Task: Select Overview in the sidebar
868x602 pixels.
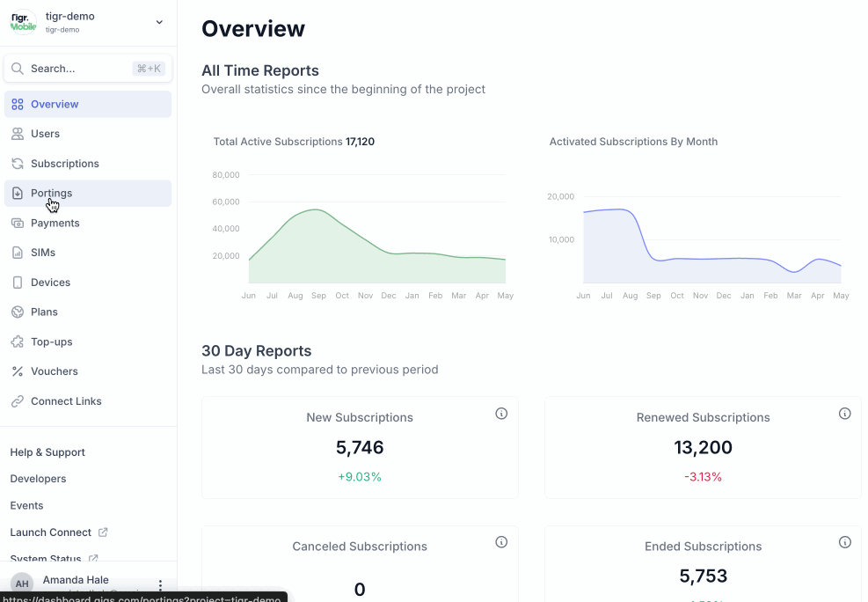Action: point(55,104)
